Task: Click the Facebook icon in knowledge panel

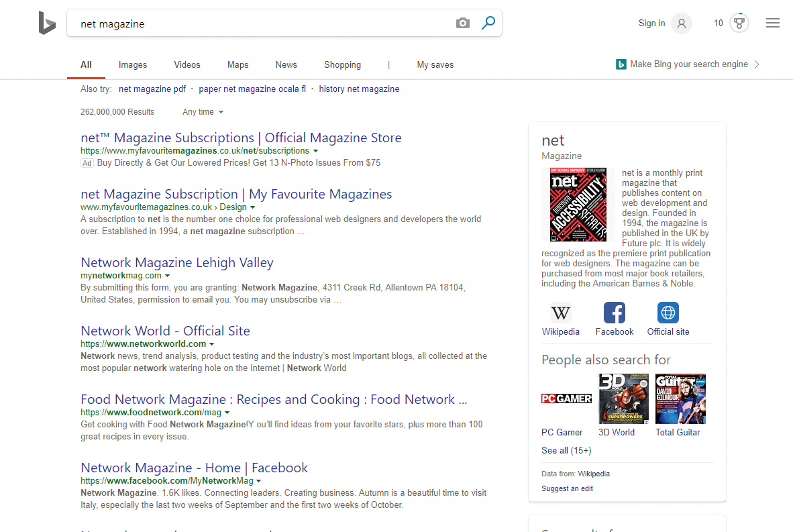Action: (x=615, y=313)
